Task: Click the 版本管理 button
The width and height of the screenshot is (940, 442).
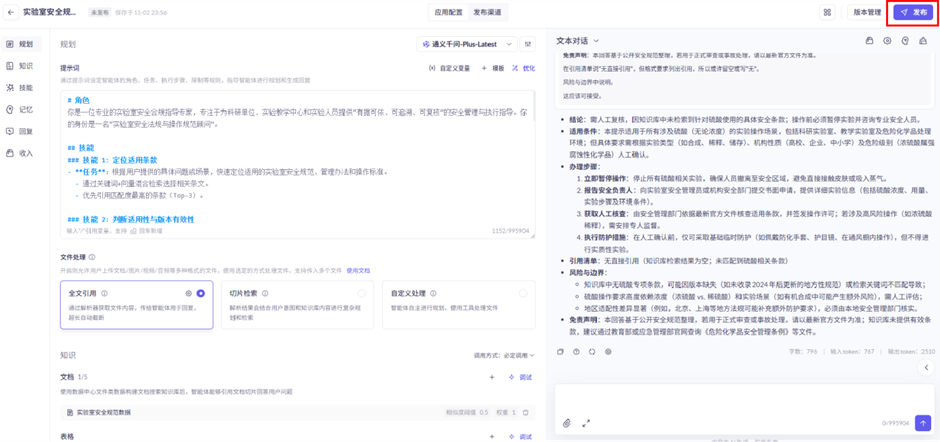Action: click(865, 12)
